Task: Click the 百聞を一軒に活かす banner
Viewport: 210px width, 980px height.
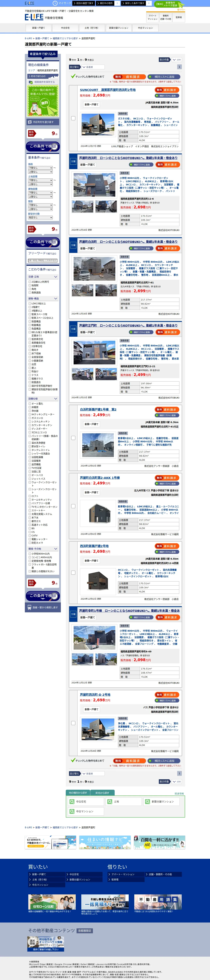Action: pyautogui.click(x=159, y=842)
